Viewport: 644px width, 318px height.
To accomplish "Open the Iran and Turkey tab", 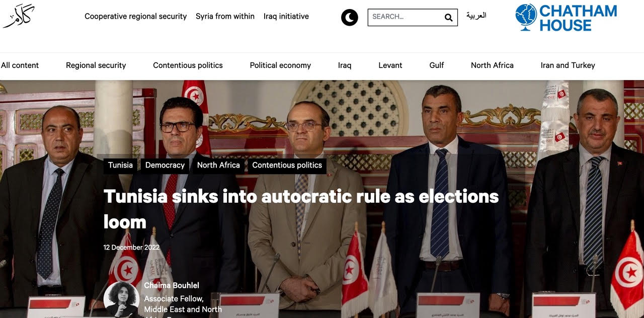I will (568, 65).
